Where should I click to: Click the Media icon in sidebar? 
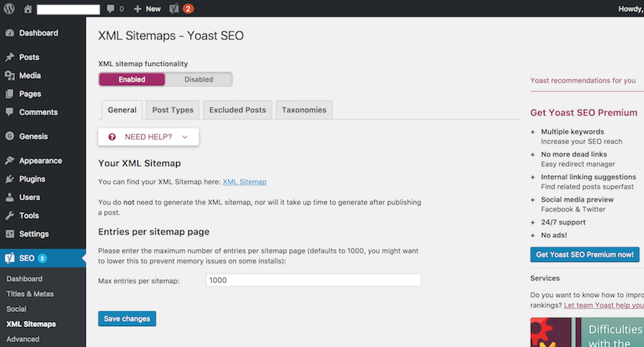(x=10, y=76)
